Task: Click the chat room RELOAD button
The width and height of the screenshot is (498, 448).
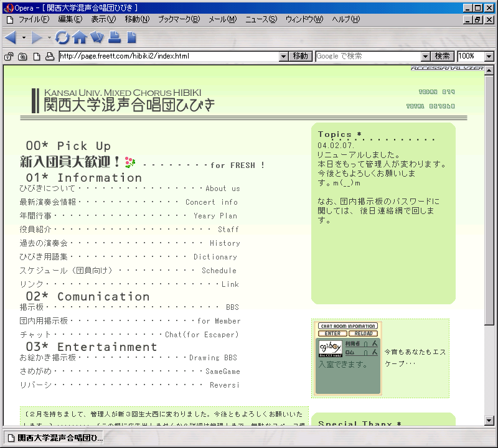Action: tap(364, 334)
